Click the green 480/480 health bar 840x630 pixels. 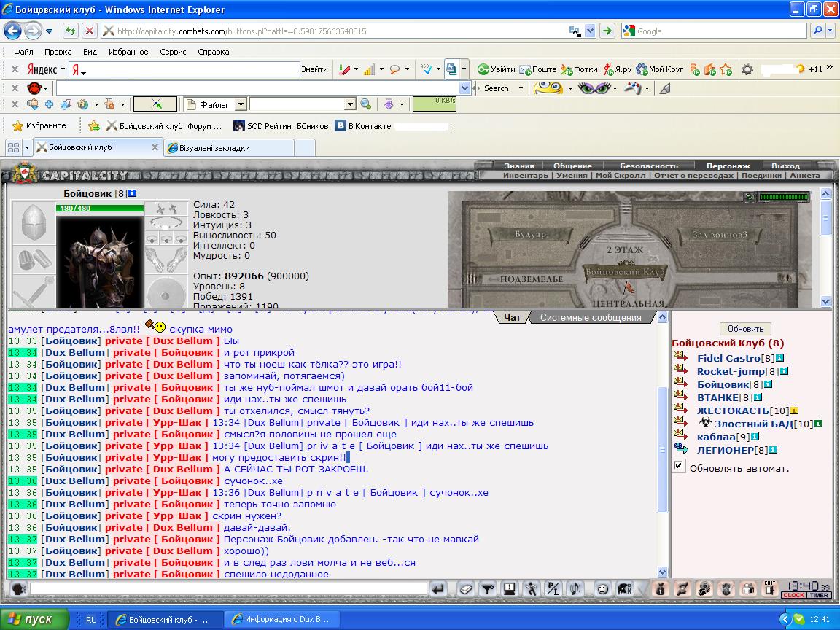pos(100,208)
